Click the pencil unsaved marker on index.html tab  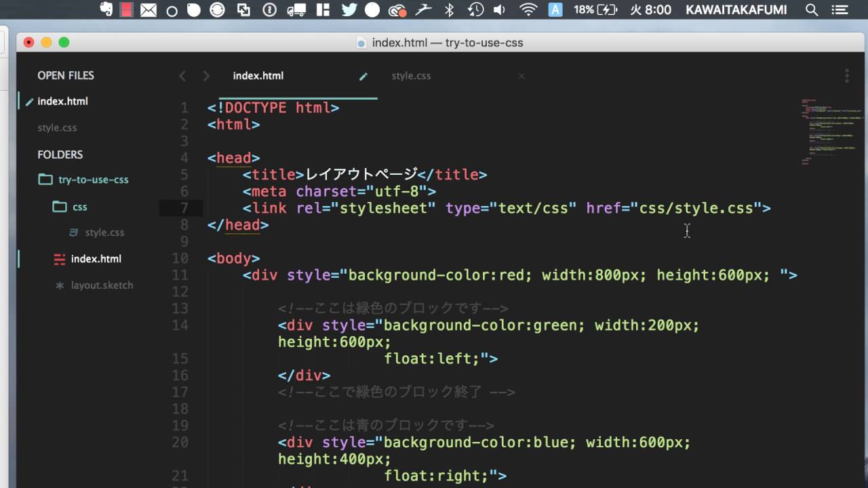point(363,77)
